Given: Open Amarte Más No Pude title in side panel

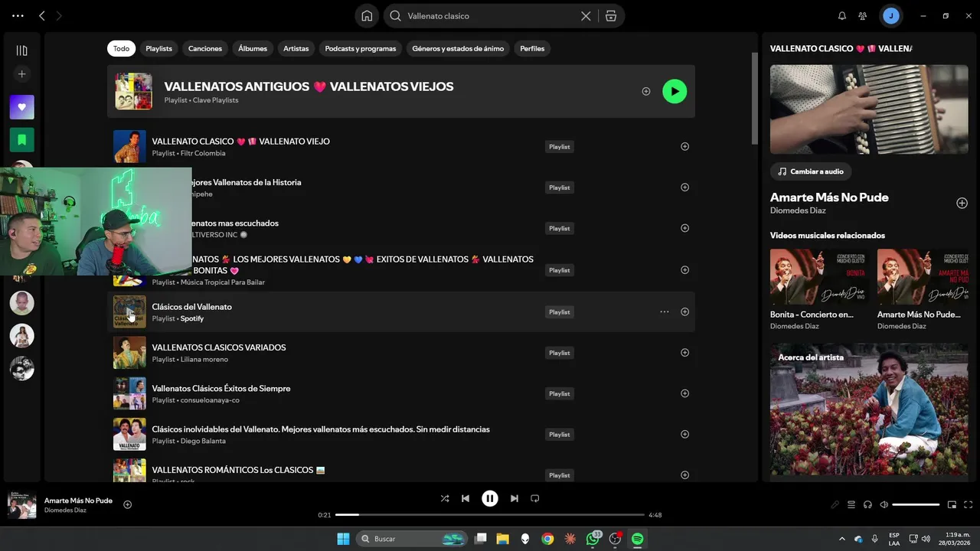Looking at the screenshot, I should pyautogui.click(x=829, y=197).
